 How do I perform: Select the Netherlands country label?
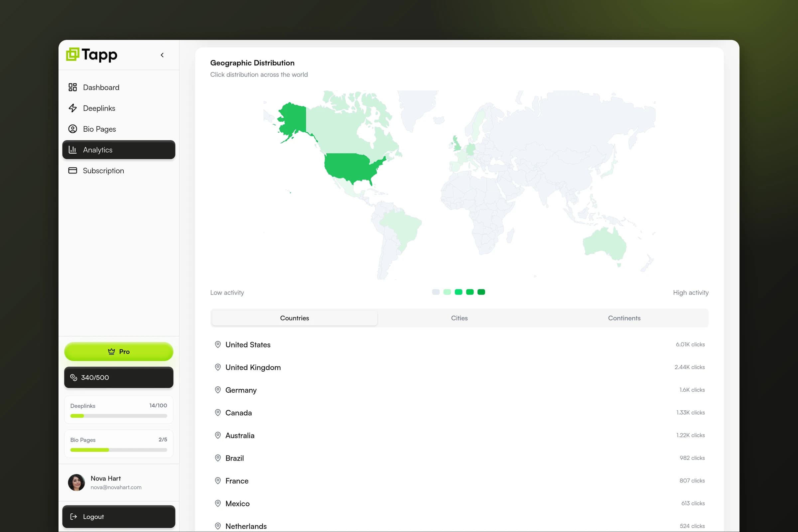[x=246, y=527]
